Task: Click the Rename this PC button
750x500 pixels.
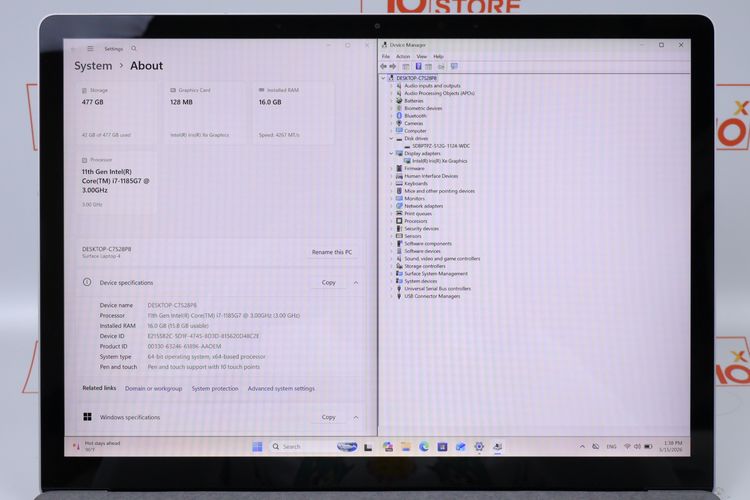Action: click(332, 252)
